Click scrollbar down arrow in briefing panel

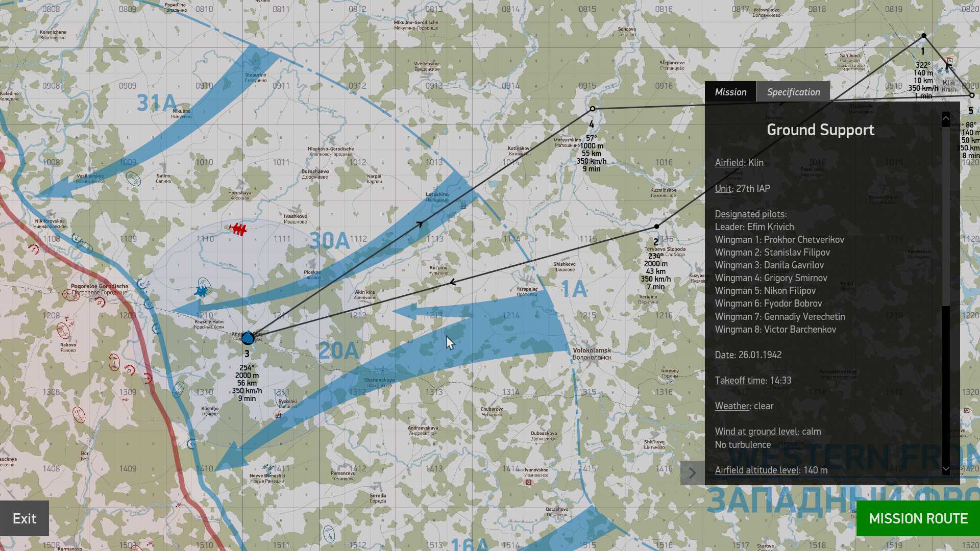click(946, 469)
